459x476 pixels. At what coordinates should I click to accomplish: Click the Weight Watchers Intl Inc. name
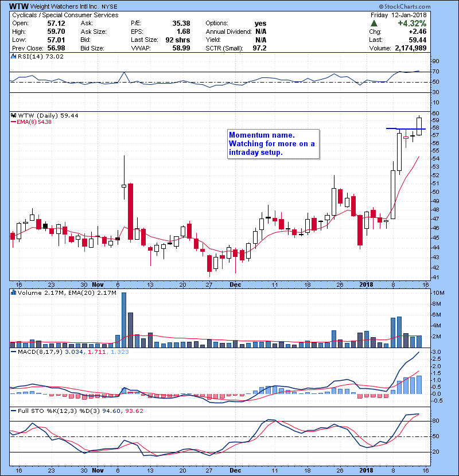pyautogui.click(x=65, y=6)
